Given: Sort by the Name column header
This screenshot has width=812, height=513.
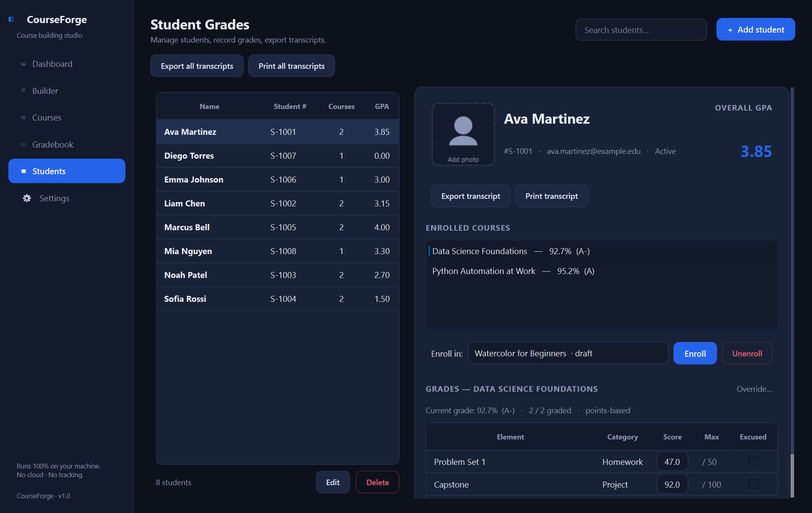Looking at the screenshot, I should point(209,107).
